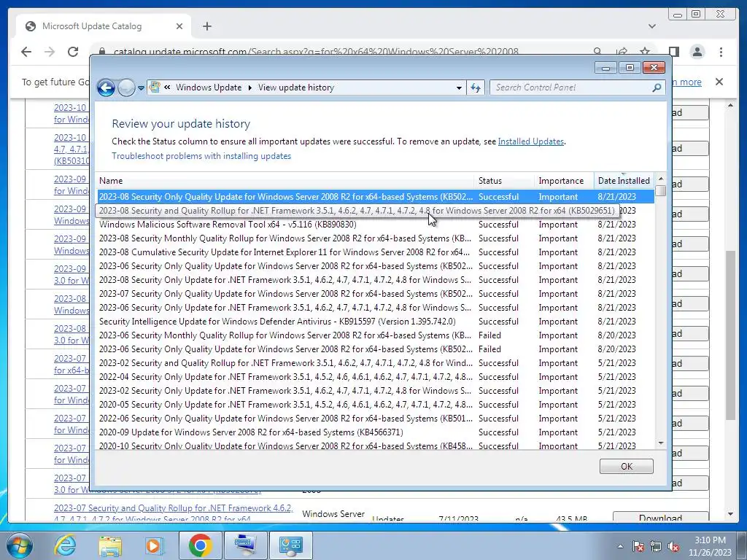Viewport: 747px width, 560px height.
Task: Click Chrome page scrollbar up arrow
Action: point(730,105)
